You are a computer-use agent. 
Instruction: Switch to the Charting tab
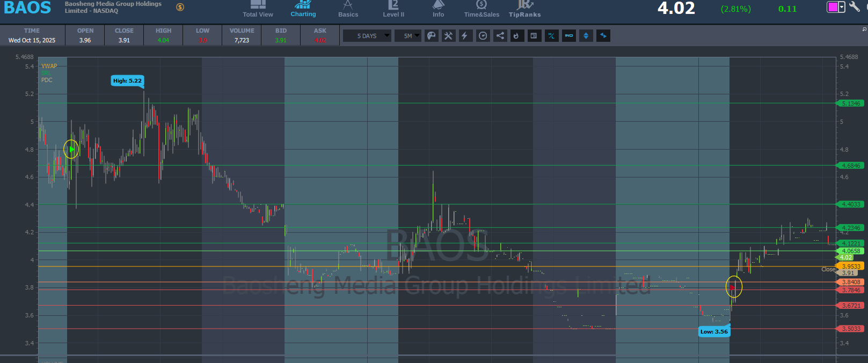pos(303,9)
